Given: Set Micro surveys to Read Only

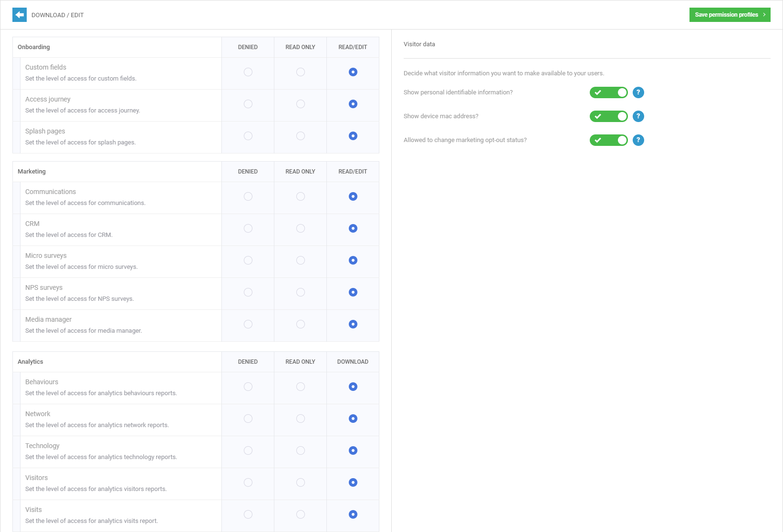Looking at the screenshot, I should coord(301,260).
